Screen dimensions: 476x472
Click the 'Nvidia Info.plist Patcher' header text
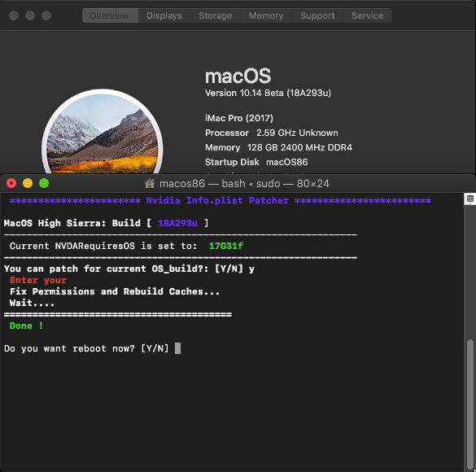coord(217,200)
